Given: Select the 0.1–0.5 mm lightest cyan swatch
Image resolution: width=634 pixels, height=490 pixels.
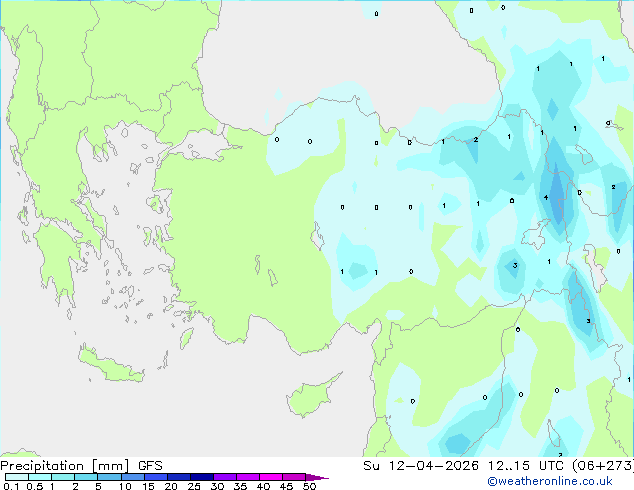Looking at the screenshot, I should [17, 477].
